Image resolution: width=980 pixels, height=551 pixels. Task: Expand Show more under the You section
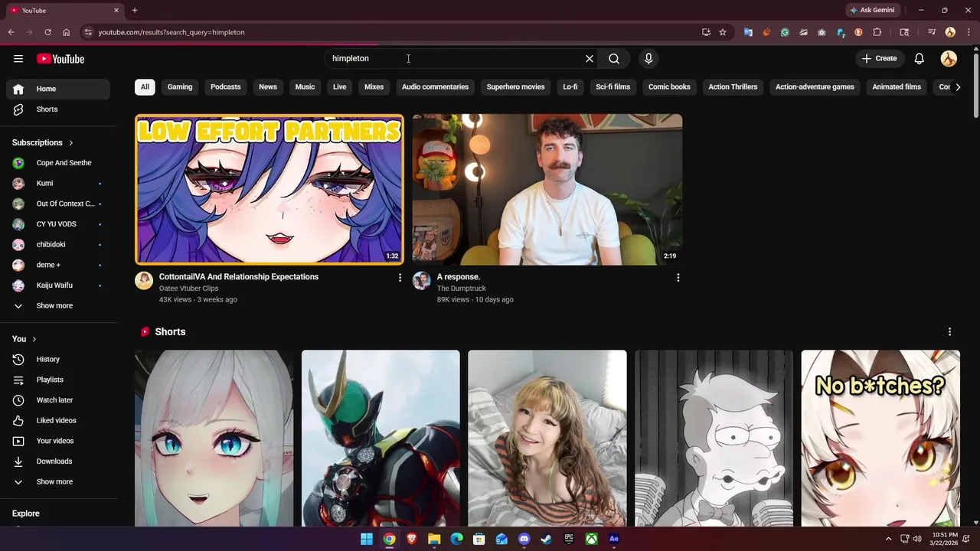coord(58,481)
